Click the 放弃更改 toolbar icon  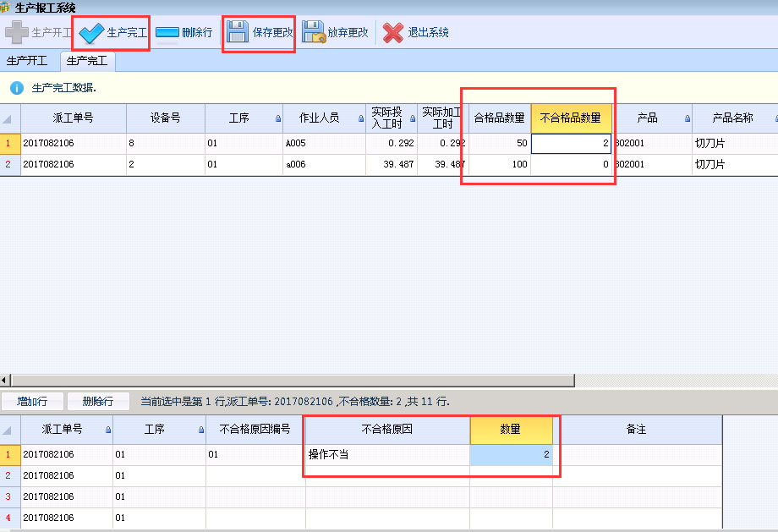[x=314, y=33]
